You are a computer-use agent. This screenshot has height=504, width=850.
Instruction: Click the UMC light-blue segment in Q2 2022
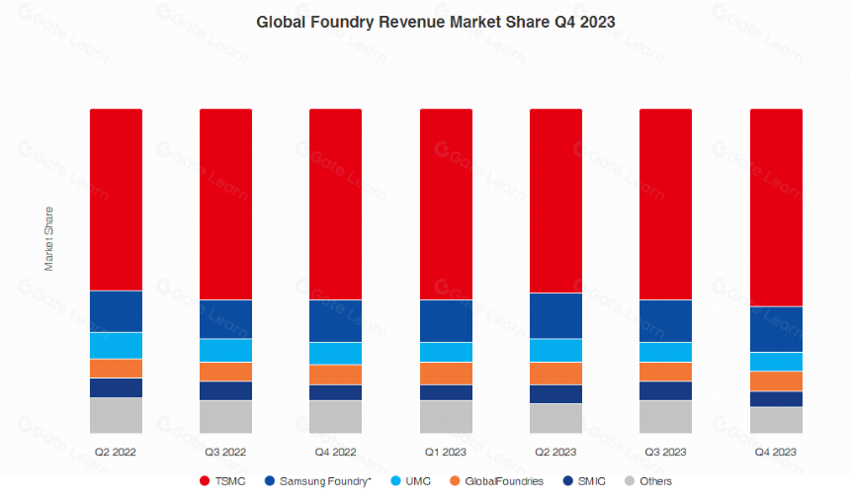pyautogui.click(x=116, y=346)
